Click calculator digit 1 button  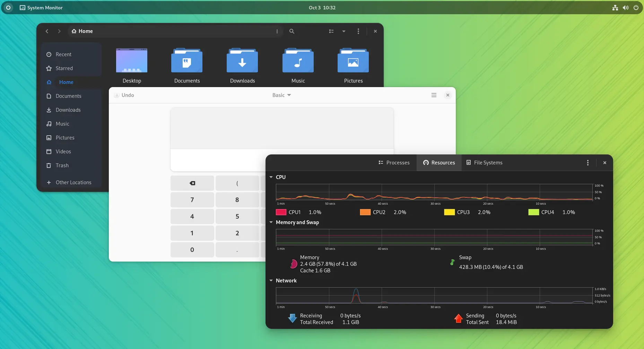pyautogui.click(x=192, y=233)
